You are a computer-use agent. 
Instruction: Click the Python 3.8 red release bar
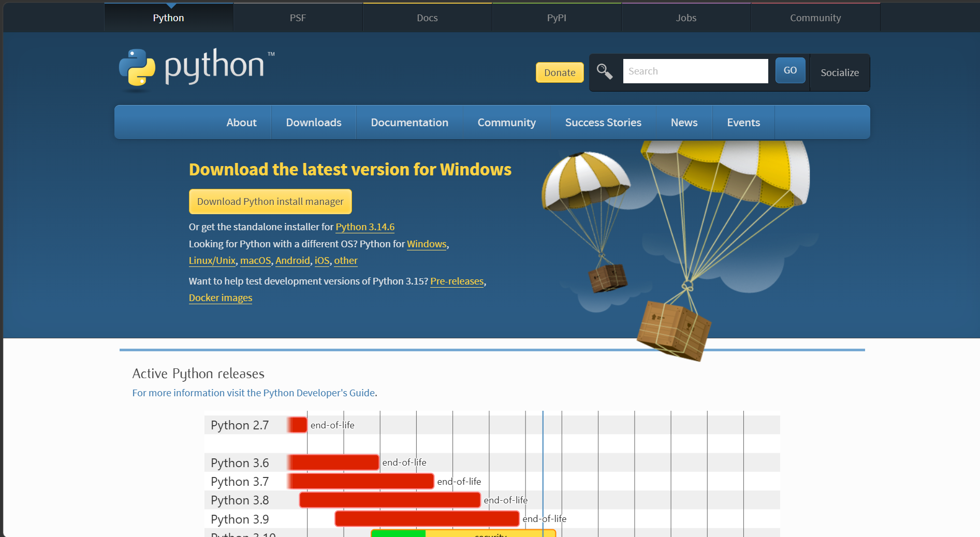tap(390, 500)
